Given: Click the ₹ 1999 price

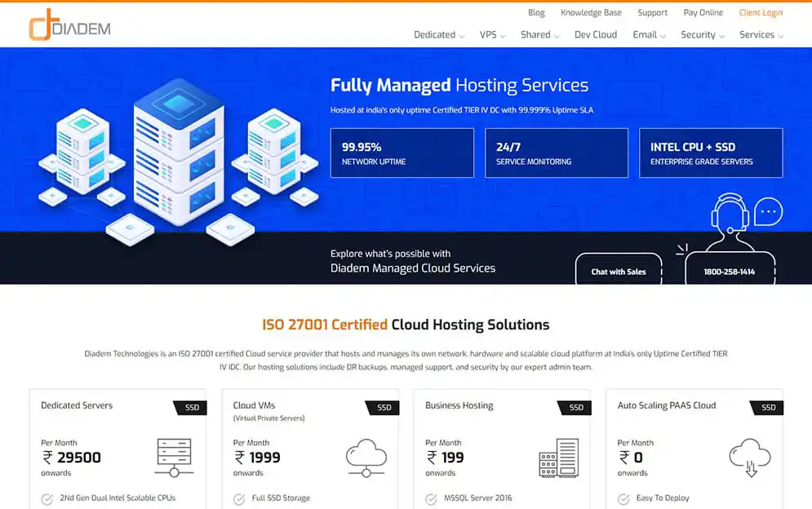Looking at the screenshot, I should point(257,458).
